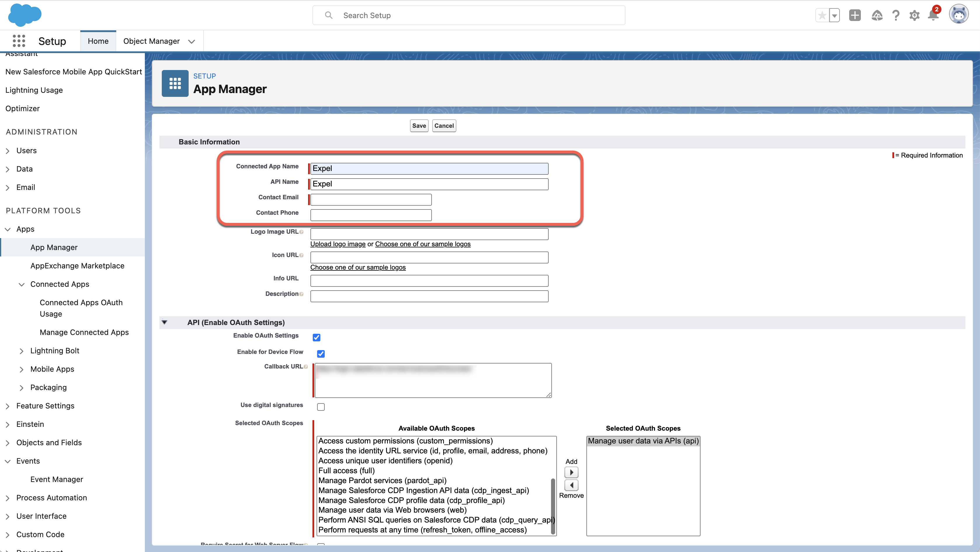
Task: Click the Connected App Name field
Action: (430, 169)
